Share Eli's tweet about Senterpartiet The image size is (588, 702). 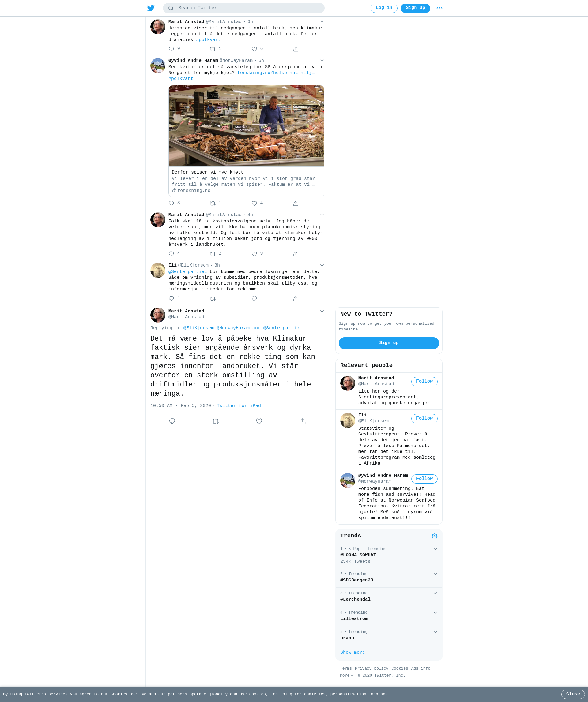[x=296, y=298]
